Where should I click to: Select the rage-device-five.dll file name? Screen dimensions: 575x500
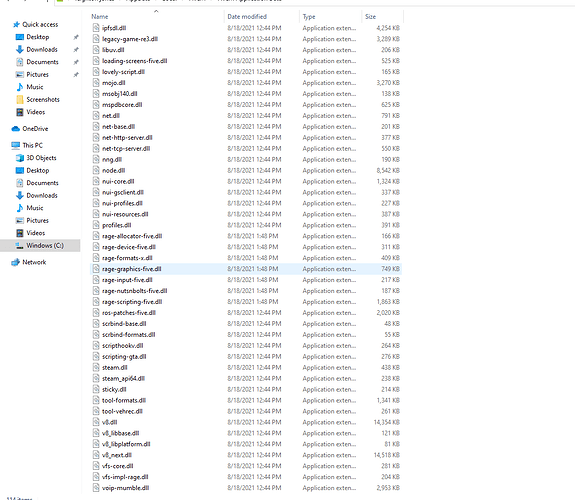pyautogui.click(x=129, y=247)
